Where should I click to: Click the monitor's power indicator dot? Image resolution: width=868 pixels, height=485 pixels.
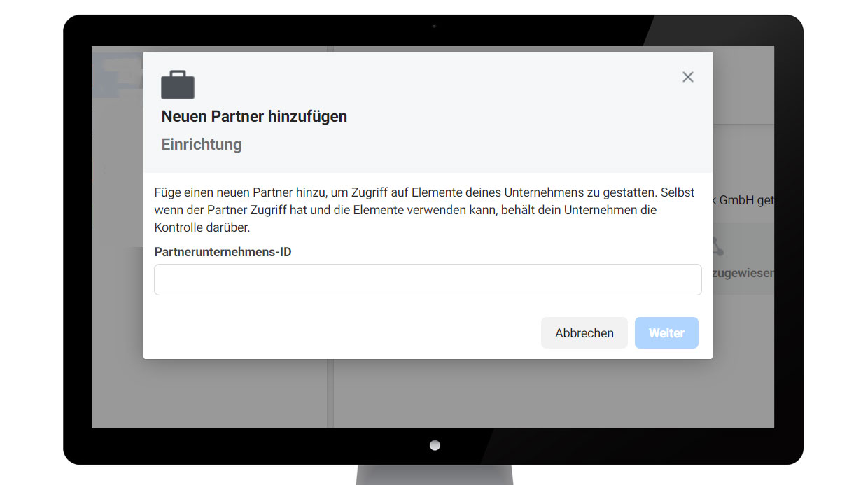click(x=435, y=445)
